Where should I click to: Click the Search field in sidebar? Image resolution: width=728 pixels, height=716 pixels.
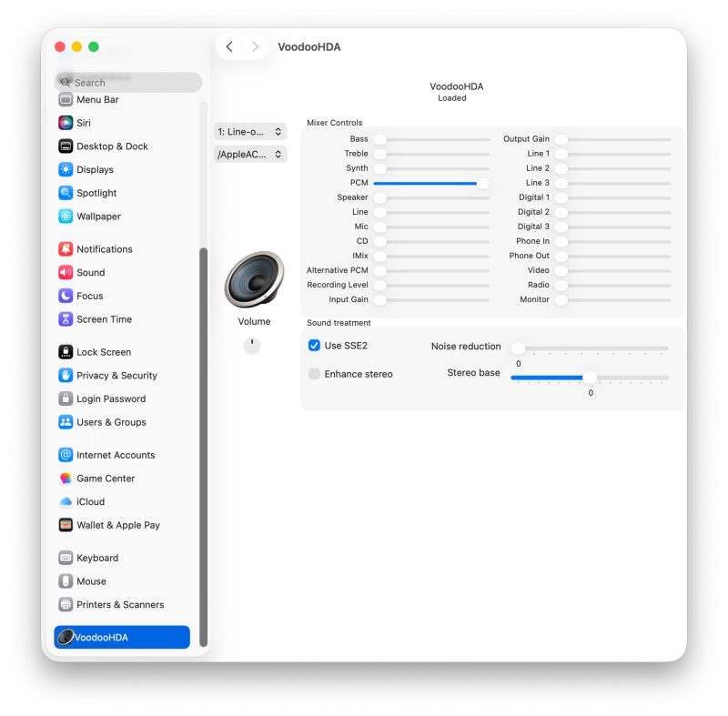128,83
